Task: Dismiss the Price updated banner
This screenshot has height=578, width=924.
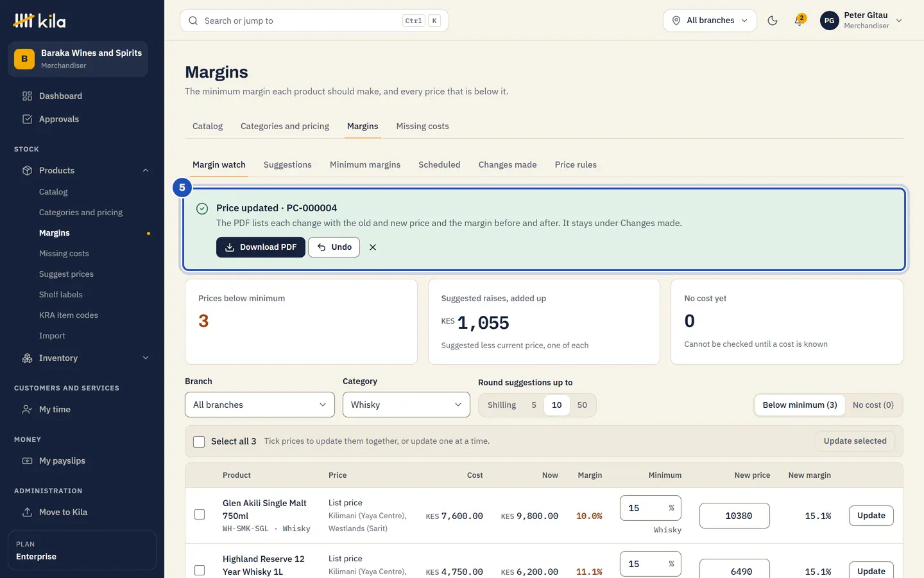Action: coord(373,247)
